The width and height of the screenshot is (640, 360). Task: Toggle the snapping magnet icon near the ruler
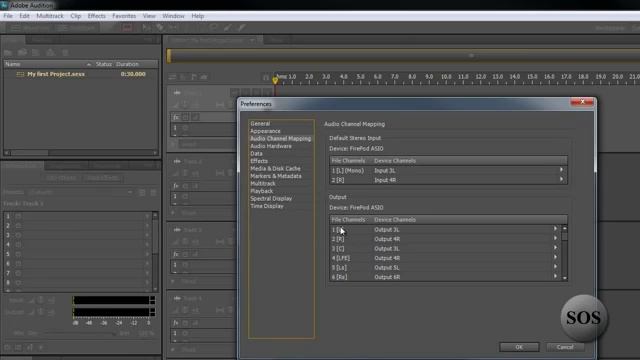coord(266,77)
